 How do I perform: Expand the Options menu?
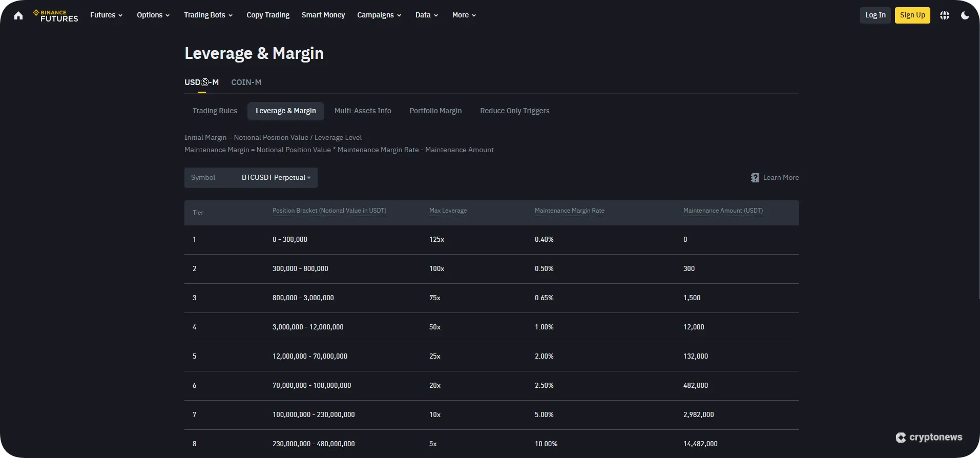pyautogui.click(x=153, y=15)
